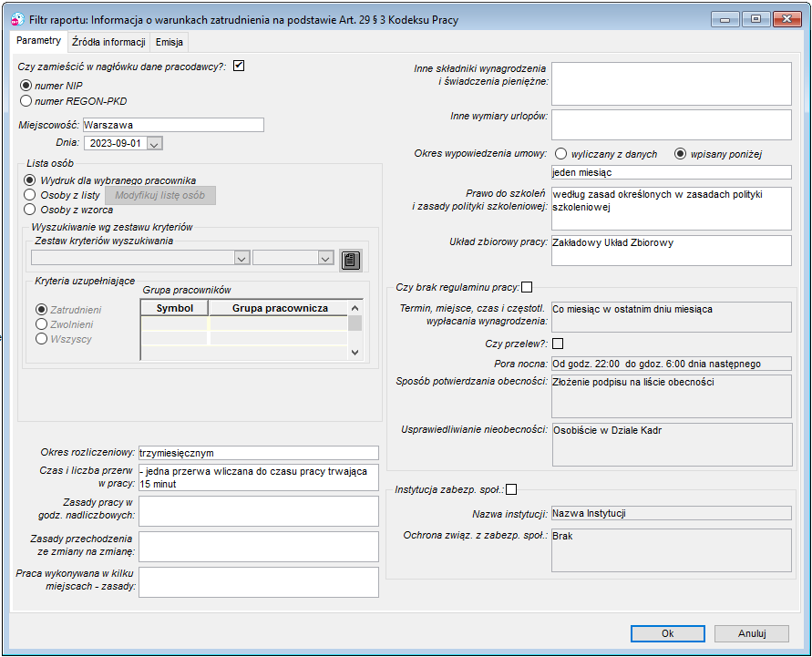The width and height of the screenshot is (812, 657).
Task: Click the Nazwa instytucji field
Action: (671, 513)
